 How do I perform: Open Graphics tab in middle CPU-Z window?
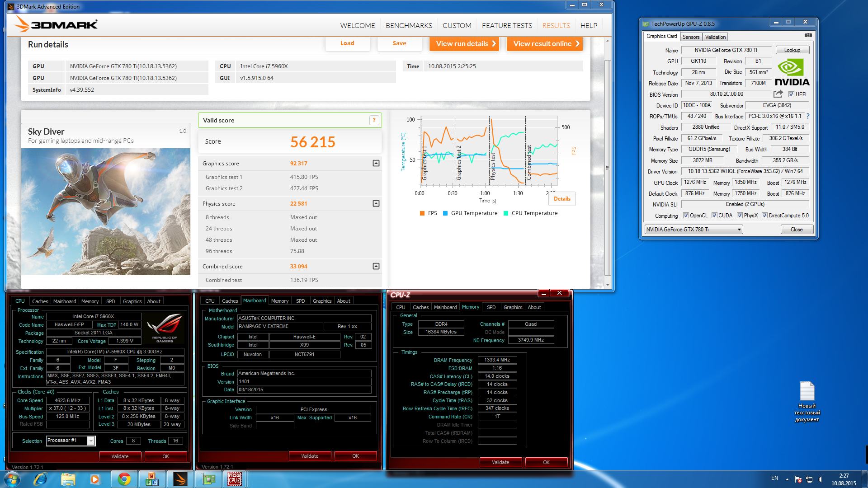tap(322, 301)
